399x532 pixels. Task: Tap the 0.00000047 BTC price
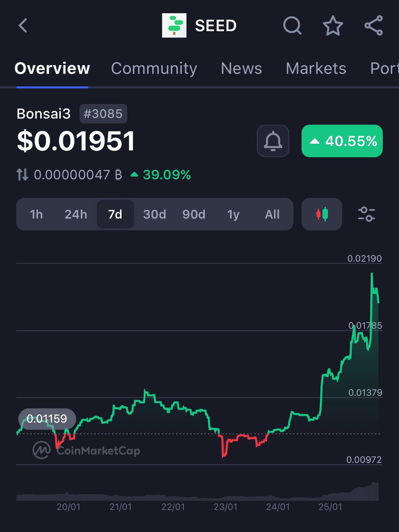(x=78, y=175)
